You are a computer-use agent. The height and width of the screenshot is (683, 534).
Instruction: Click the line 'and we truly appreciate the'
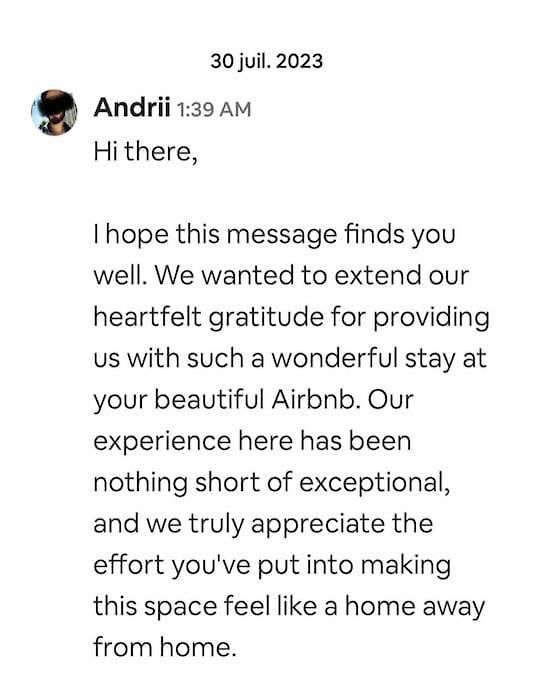263,524
